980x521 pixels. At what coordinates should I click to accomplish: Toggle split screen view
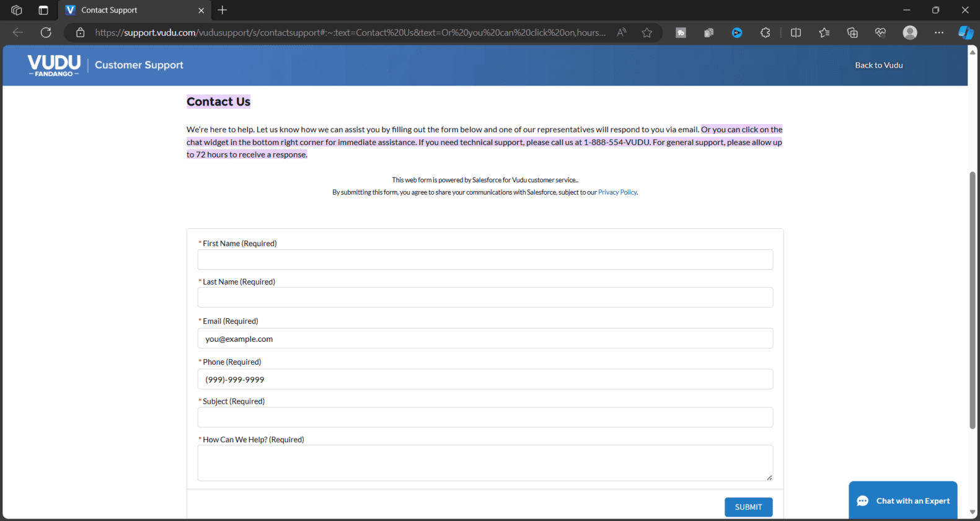(796, 33)
